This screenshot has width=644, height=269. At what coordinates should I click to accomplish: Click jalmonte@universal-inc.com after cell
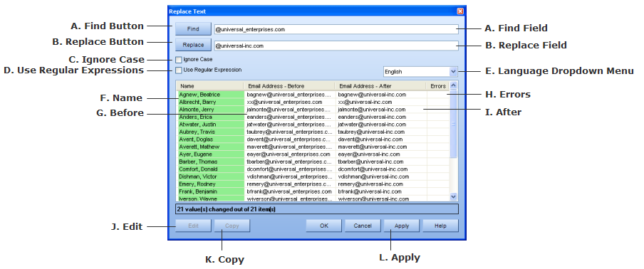(380, 110)
